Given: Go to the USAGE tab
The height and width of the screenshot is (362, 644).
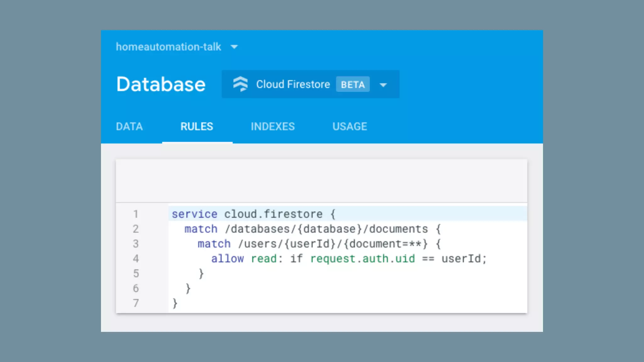Looking at the screenshot, I should (350, 126).
